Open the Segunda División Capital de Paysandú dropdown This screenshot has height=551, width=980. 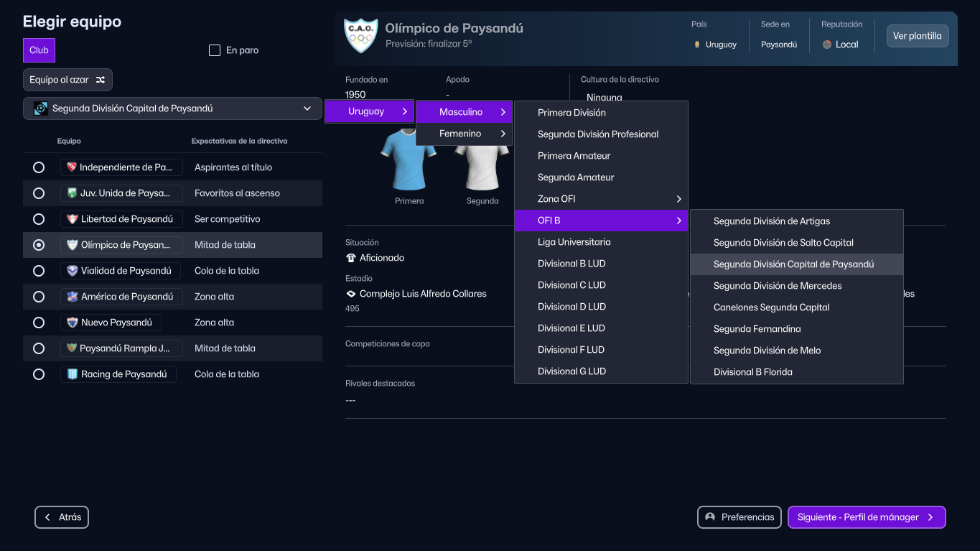(x=172, y=108)
